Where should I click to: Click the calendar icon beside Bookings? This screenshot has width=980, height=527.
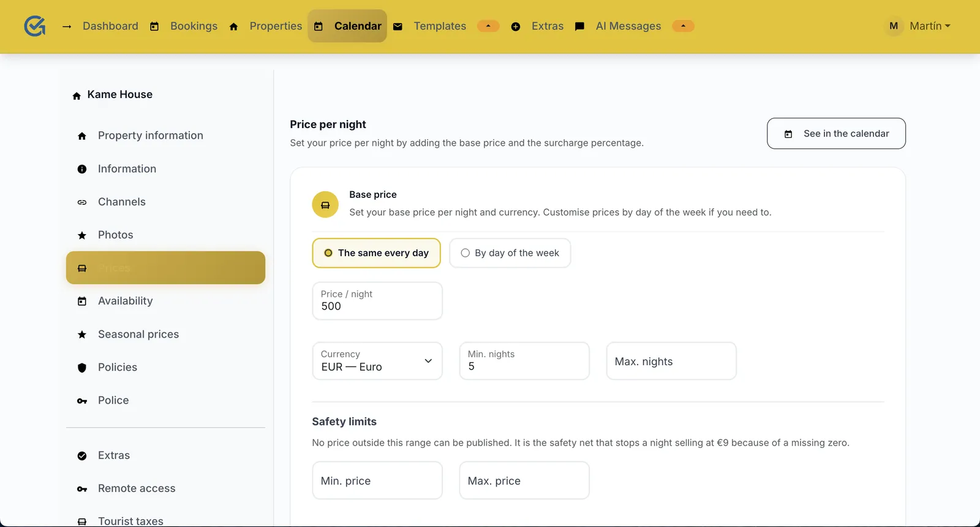[x=154, y=26]
